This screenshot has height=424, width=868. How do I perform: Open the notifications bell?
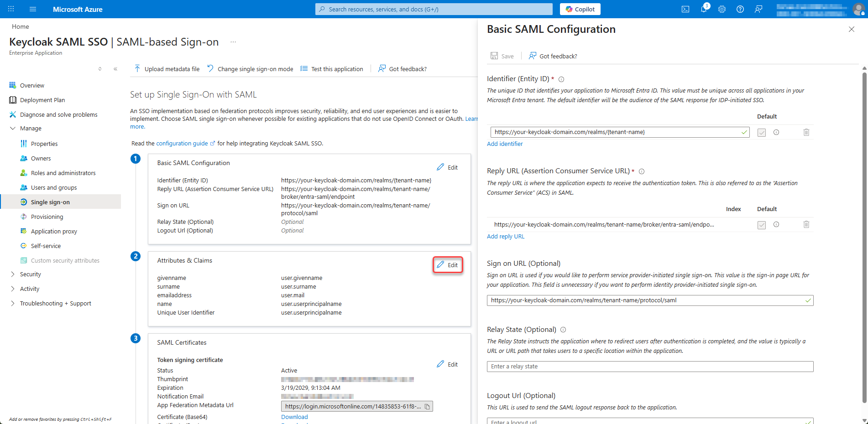click(704, 9)
